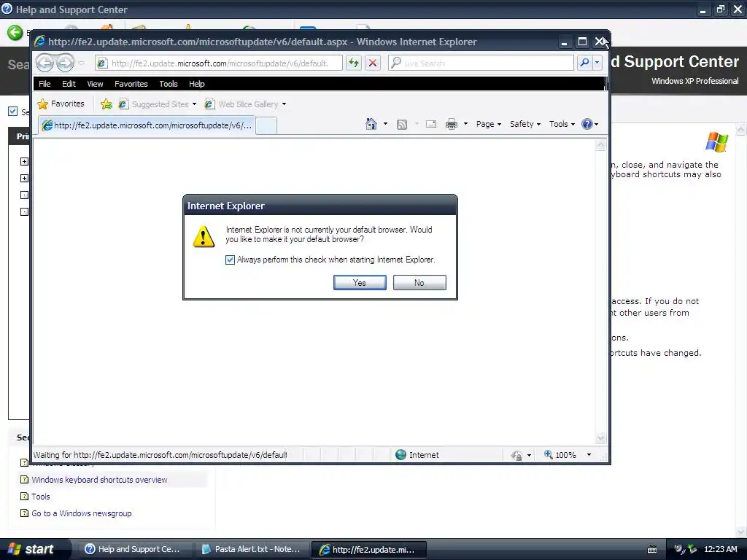Click the Read Mail icon
This screenshot has height=560, width=747.
click(x=430, y=124)
